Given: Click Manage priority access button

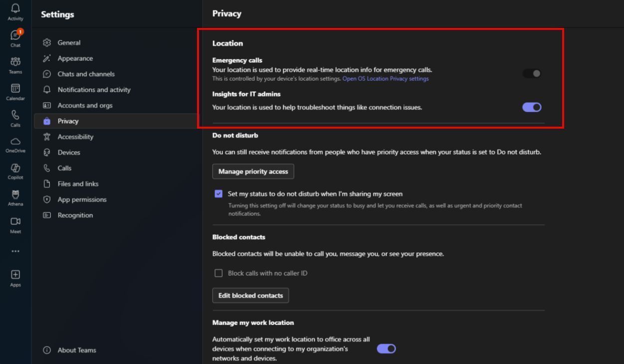Looking at the screenshot, I should pos(253,172).
